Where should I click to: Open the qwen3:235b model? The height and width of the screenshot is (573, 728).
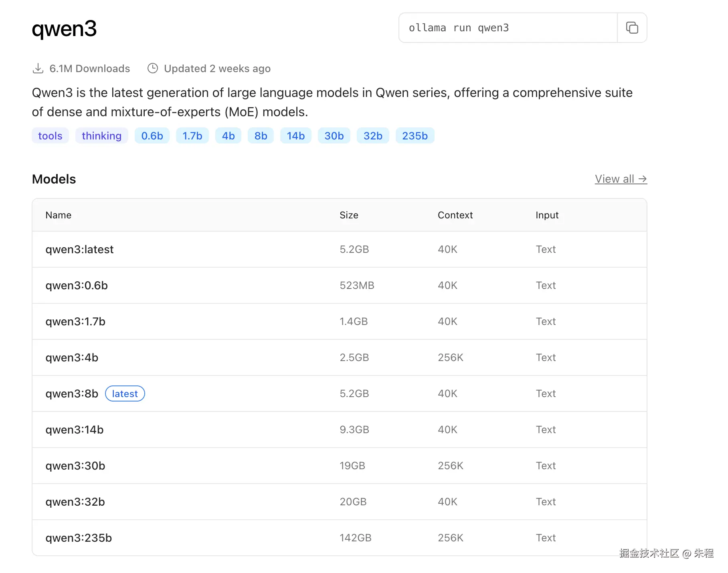[x=79, y=538]
